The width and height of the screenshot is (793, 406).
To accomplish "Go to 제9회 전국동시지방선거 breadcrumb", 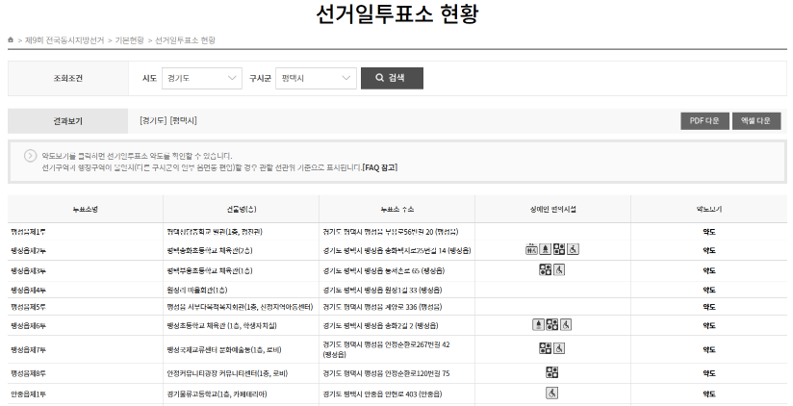I will (64, 40).
